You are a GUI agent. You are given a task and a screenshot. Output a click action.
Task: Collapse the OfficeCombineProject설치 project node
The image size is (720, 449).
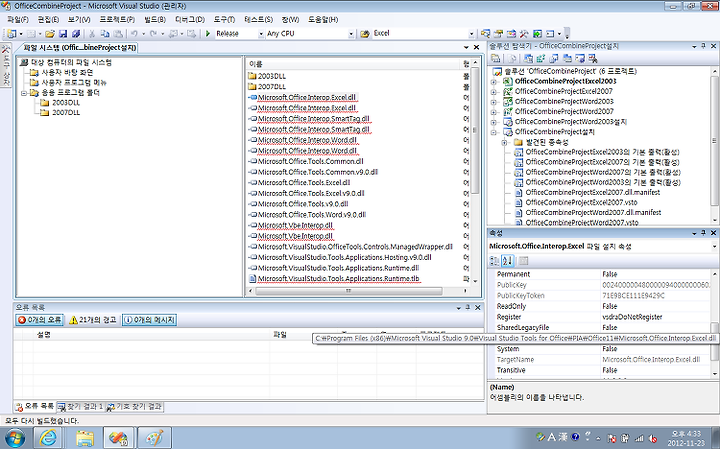tap(494, 132)
